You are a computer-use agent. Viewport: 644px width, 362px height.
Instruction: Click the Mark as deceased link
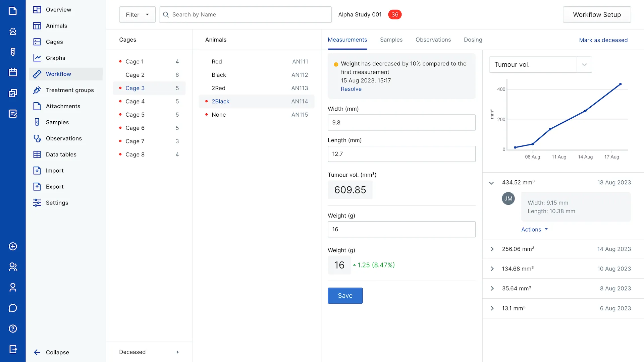603,40
